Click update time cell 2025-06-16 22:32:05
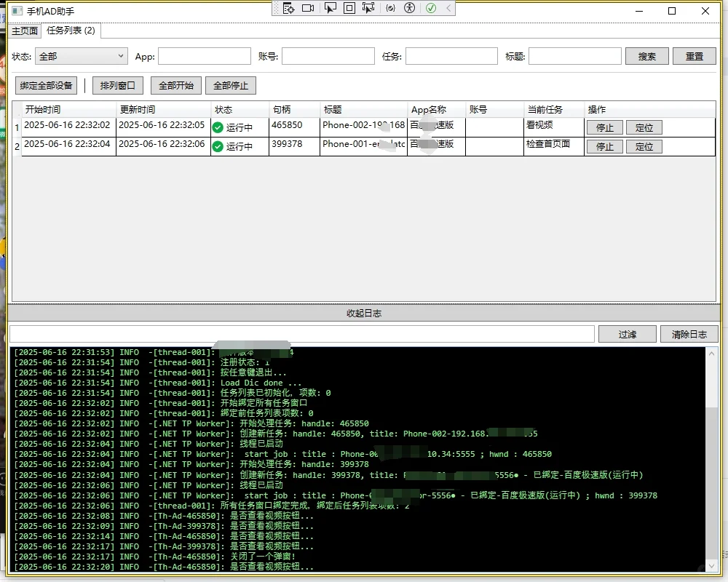728x582 pixels. [163, 127]
